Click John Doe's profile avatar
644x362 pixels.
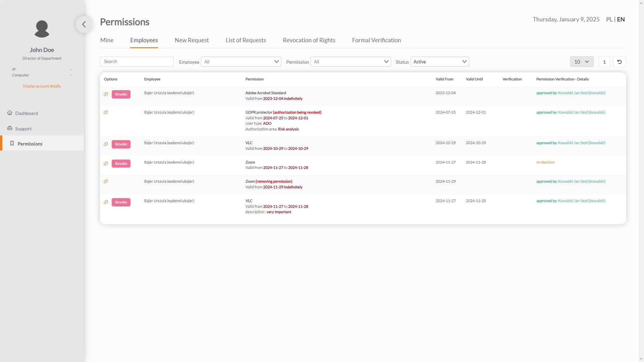pyautogui.click(x=42, y=29)
